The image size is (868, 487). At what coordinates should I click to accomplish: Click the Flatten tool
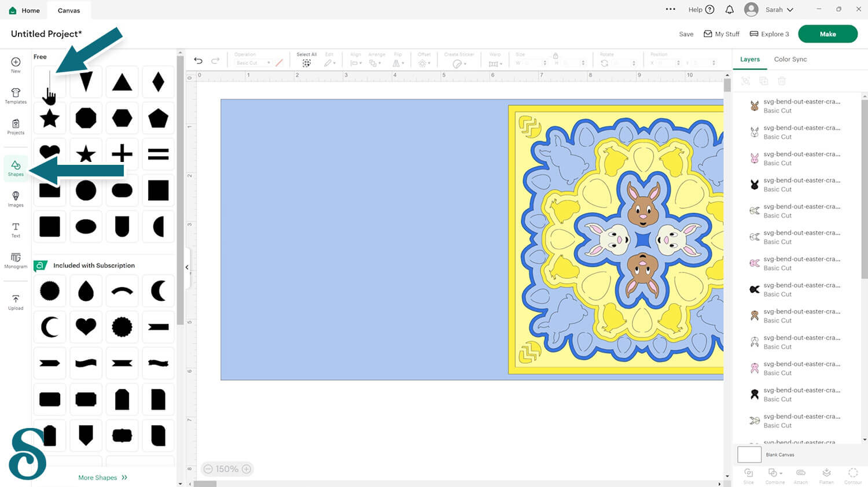click(826, 476)
